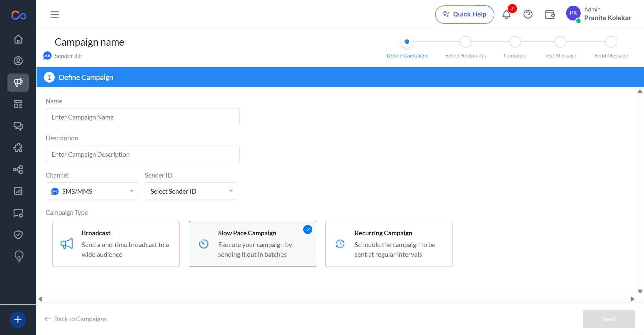The height and width of the screenshot is (335, 644).
Task: Open the Select Sender ID dropdown
Action: tap(191, 191)
